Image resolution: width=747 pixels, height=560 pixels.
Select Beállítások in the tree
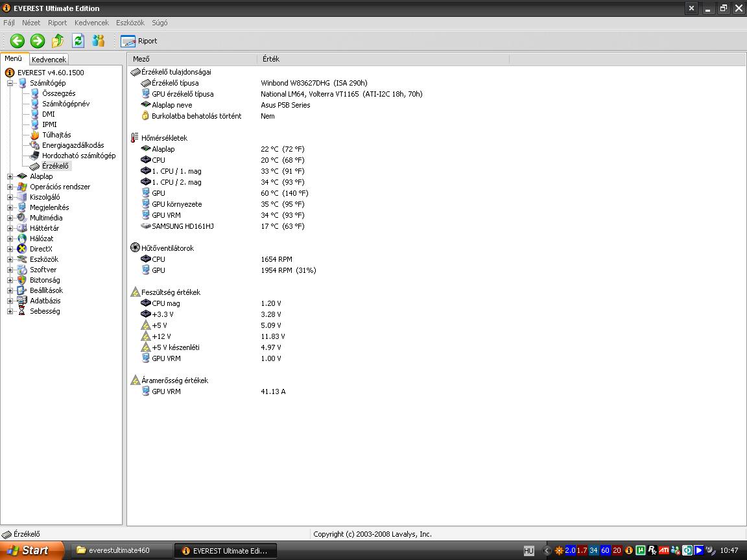(46, 290)
